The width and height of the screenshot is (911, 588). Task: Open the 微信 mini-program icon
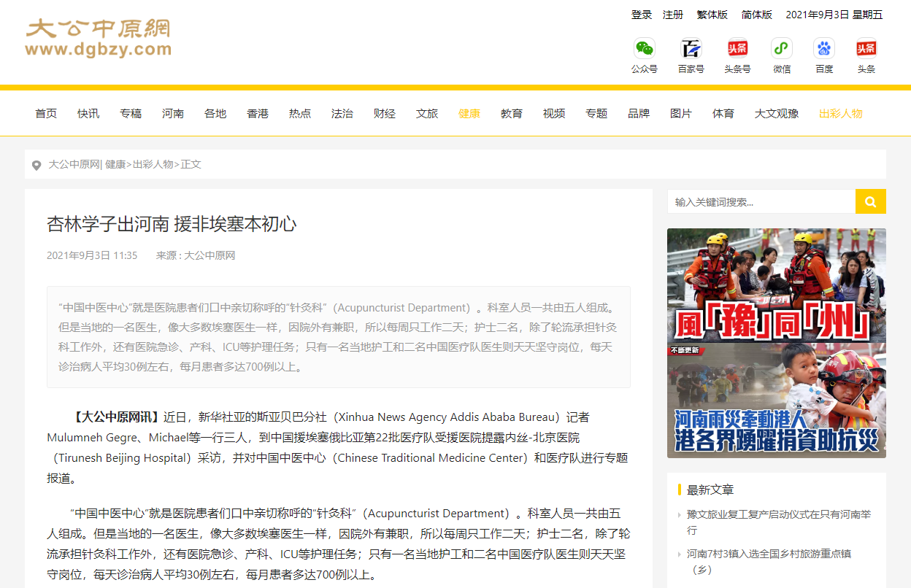(782, 49)
